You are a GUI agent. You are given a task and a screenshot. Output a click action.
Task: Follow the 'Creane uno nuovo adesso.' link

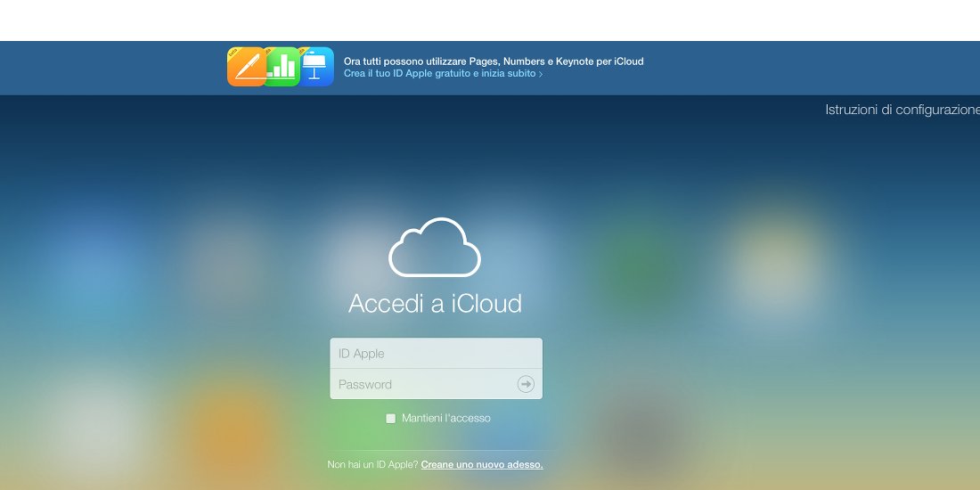482,465
